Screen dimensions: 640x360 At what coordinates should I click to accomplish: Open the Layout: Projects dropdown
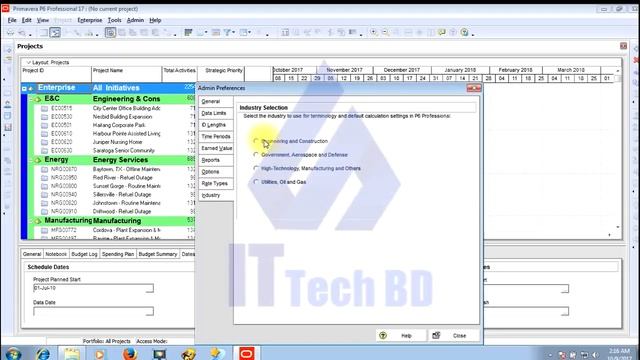29,62
